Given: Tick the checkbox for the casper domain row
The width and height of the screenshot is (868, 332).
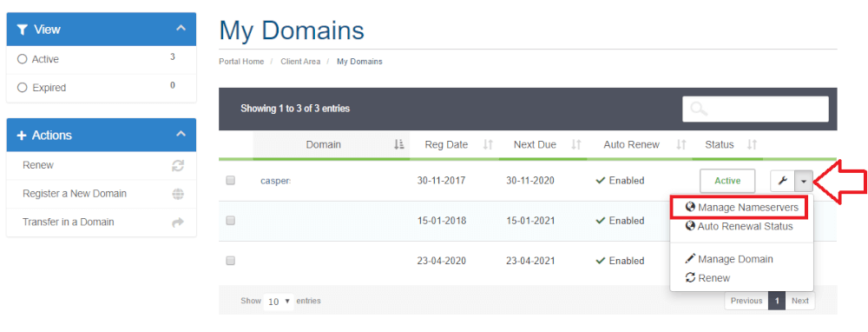Looking at the screenshot, I should point(231,180).
